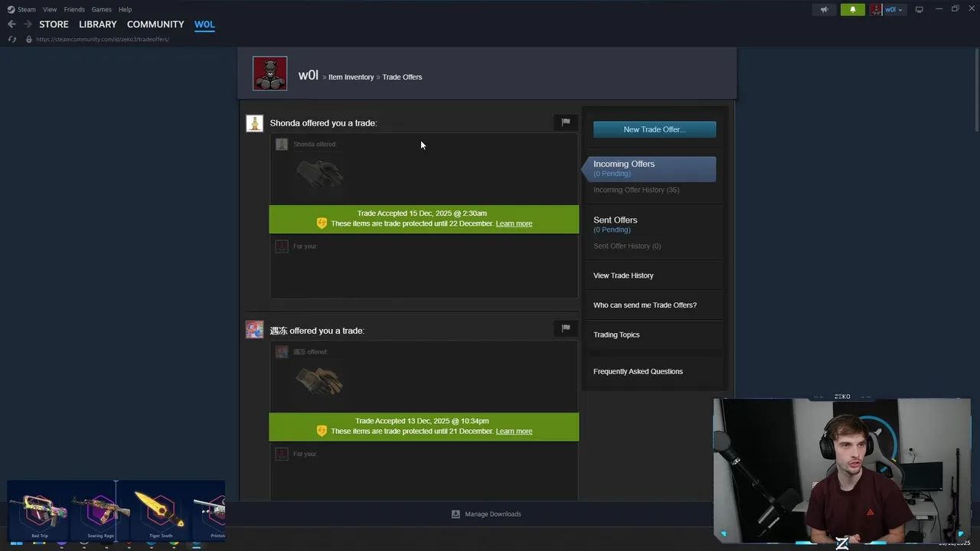Click the small avatar in the title bar
Viewport: 980px width, 551px height.
click(x=875, y=9)
